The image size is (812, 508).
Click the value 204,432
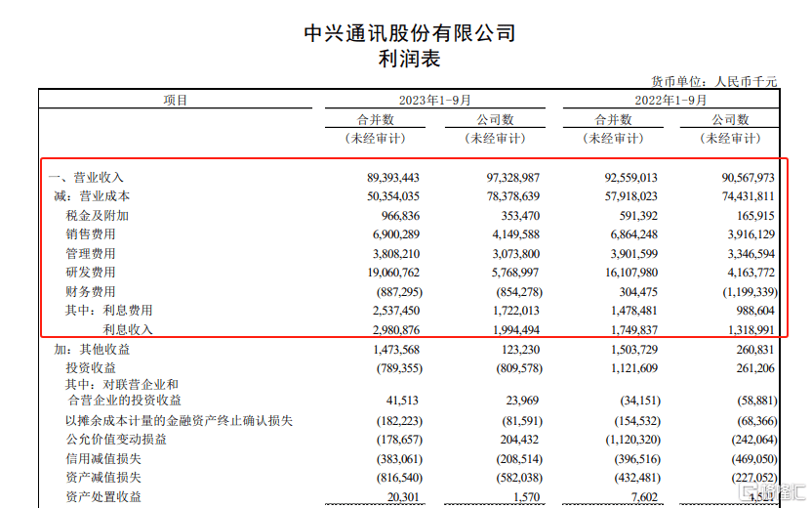pyautogui.click(x=519, y=440)
